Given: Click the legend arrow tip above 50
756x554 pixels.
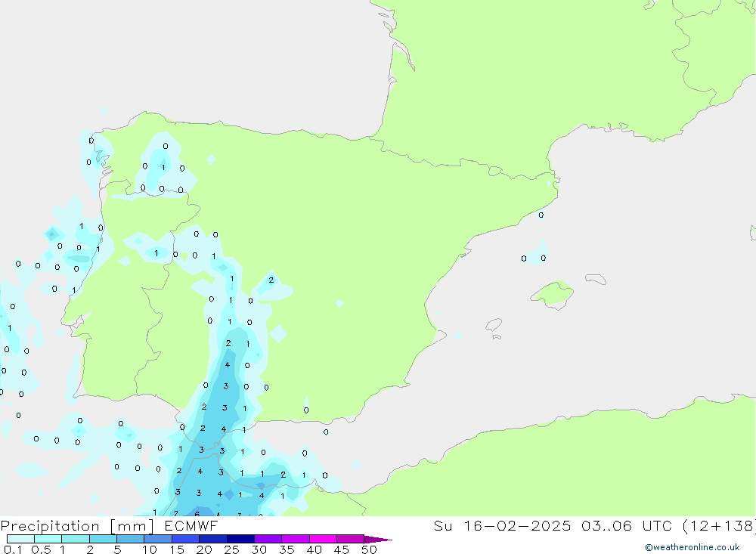Looking at the screenshot, I should click(x=378, y=539).
